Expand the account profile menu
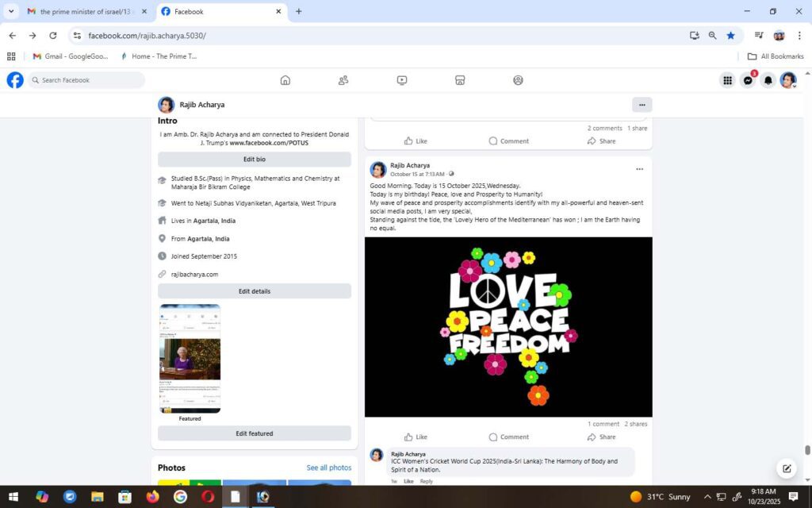The height and width of the screenshot is (508, 812). pyautogui.click(x=787, y=80)
